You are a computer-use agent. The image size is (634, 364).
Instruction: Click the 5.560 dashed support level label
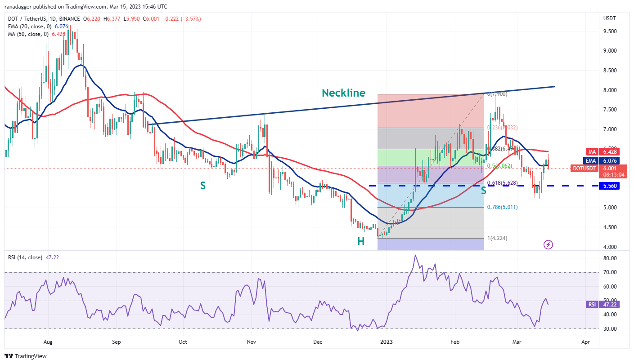tap(610, 186)
